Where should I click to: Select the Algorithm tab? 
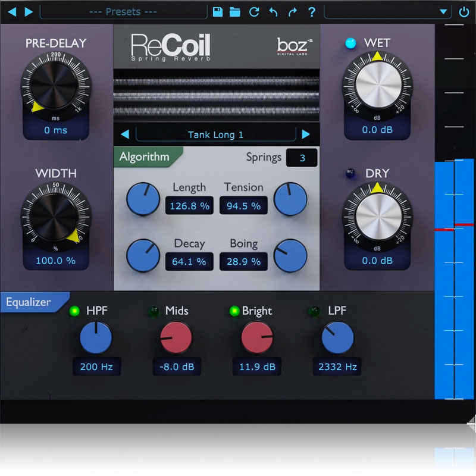[145, 158]
